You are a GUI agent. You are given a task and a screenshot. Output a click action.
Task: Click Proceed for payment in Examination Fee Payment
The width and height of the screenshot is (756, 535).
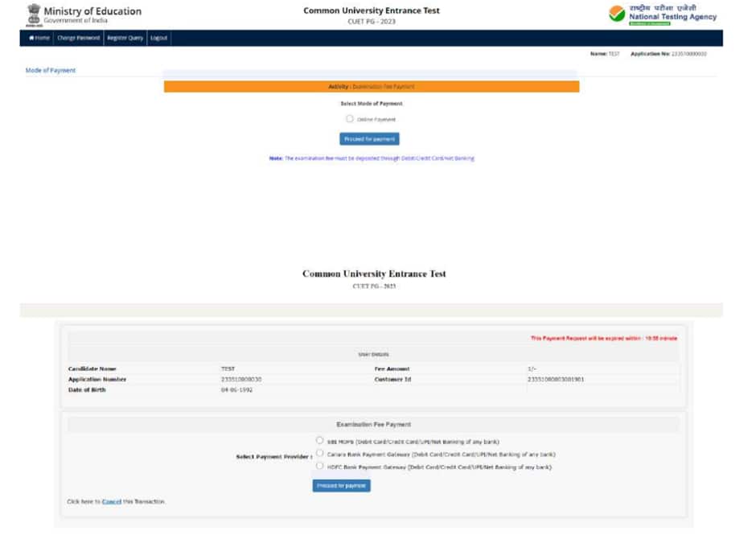click(340, 485)
